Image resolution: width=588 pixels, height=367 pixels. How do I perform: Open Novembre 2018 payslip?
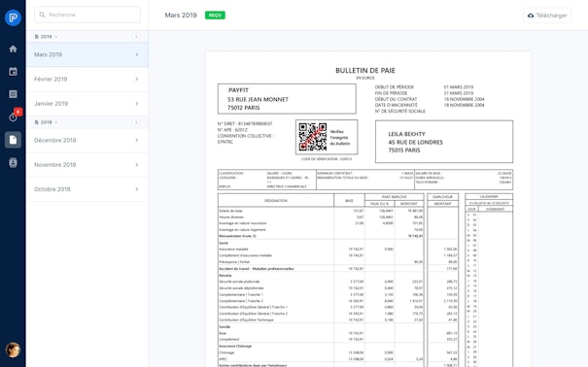[x=87, y=165]
